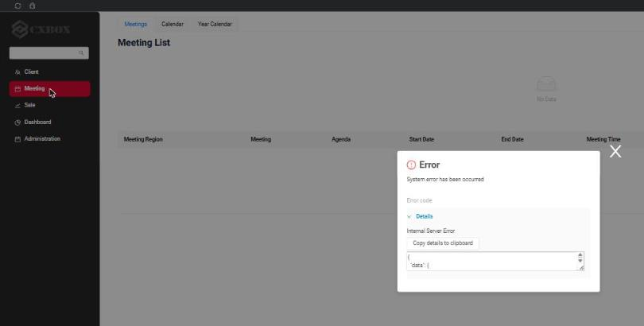Collapse the Details chevron in error dialog
The height and width of the screenshot is (326, 644).
point(409,216)
